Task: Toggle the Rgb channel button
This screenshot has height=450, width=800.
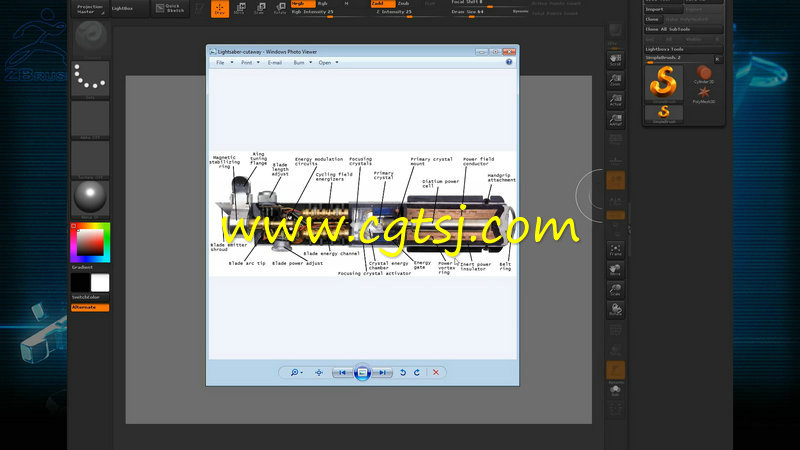Action: coord(322,4)
